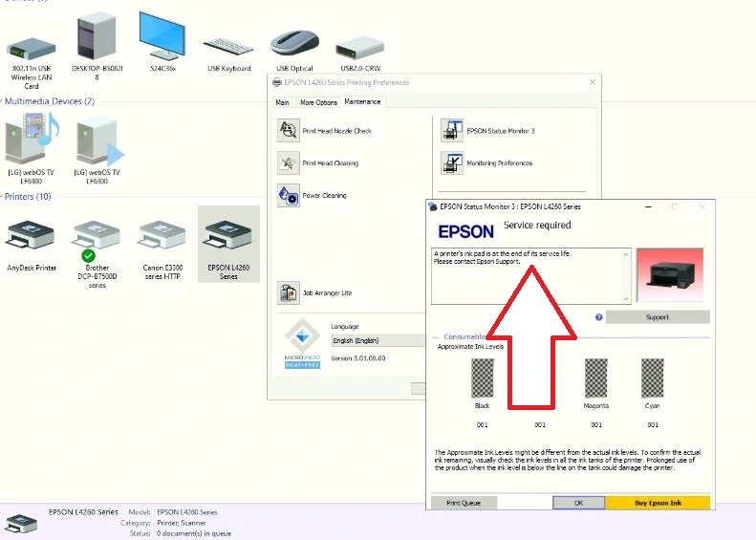Launch EPSON Status Monitor 3
This screenshot has height=540, width=756.
pos(452,131)
